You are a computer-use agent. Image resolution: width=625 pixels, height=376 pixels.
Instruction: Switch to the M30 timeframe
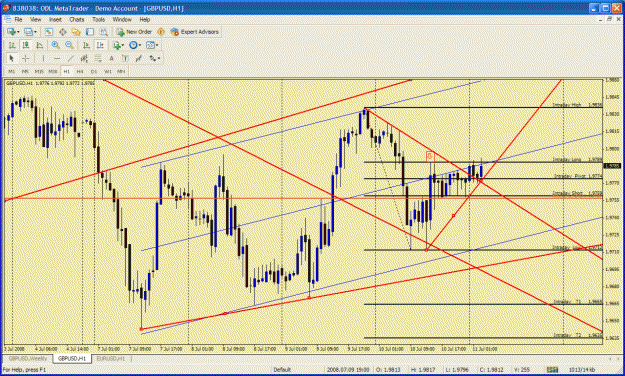click(53, 71)
